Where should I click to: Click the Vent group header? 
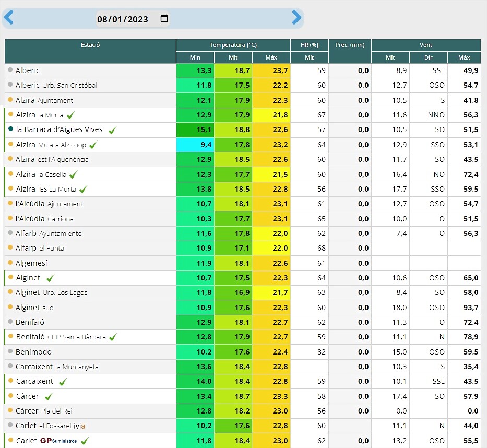tap(426, 45)
